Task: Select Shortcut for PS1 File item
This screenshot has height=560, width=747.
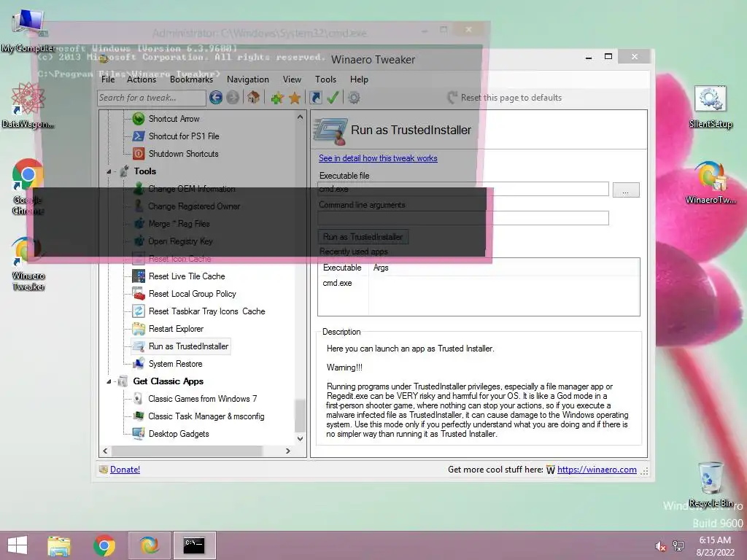Action: [184, 136]
